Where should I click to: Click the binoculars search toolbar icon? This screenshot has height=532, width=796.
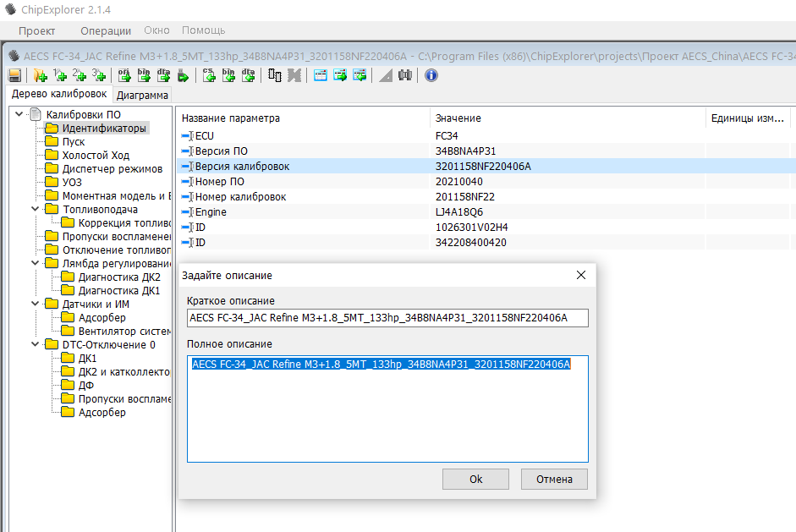click(405, 75)
